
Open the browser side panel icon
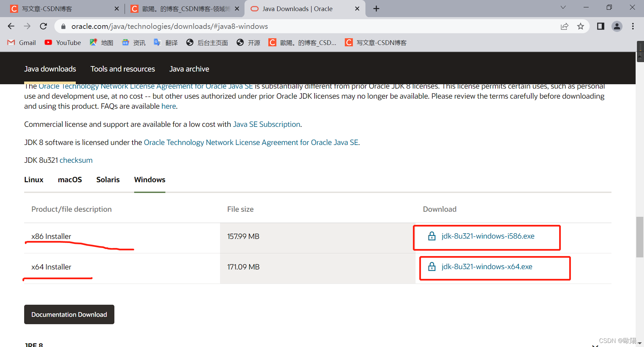pyautogui.click(x=600, y=26)
